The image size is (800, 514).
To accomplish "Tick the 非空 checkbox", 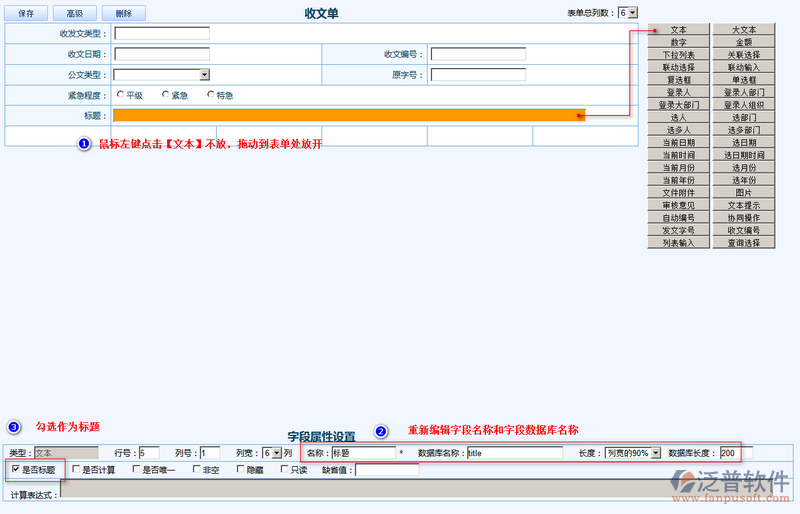I will point(195,469).
